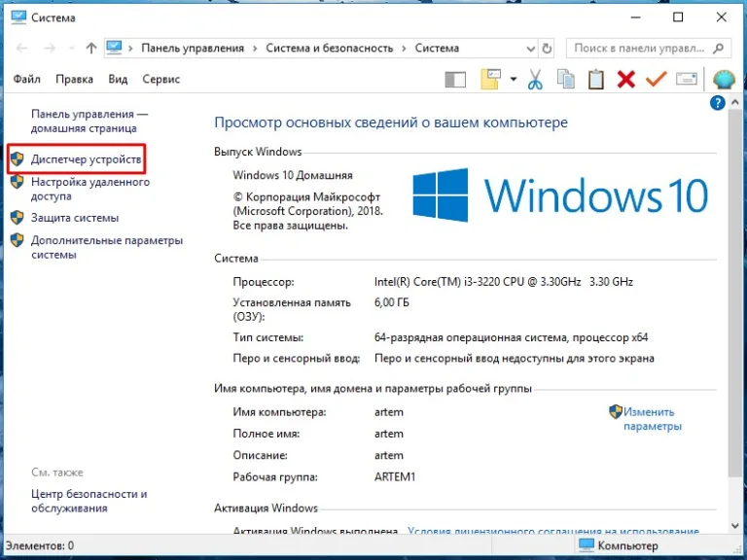Open the blue help question mark
Viewport: 747px width, 560px height.
718,102
